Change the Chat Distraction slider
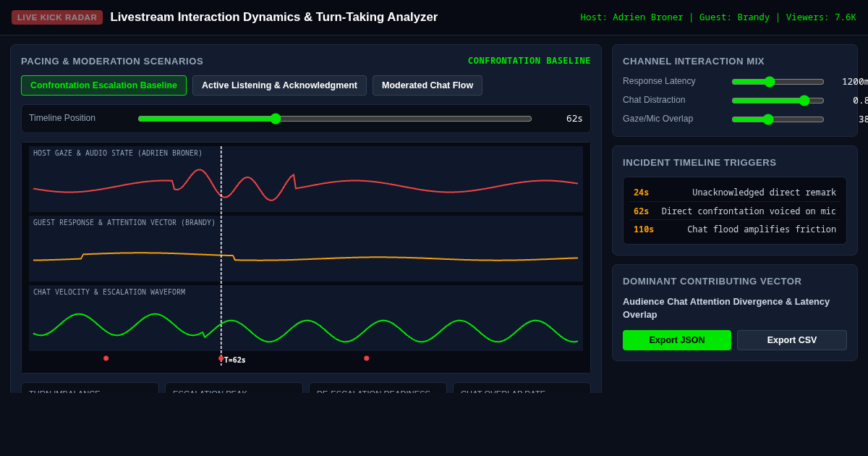Viewport: 868px width, 456px height. tap(778, 101)
